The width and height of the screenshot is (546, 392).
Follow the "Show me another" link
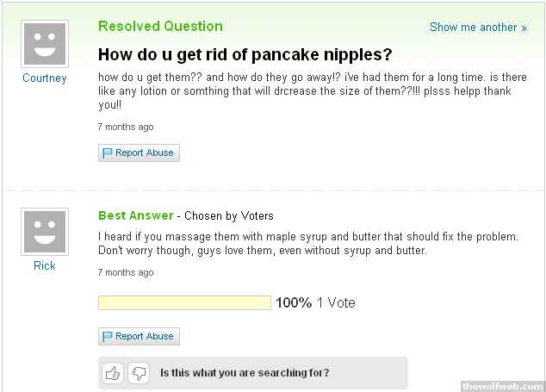point(478,28)
